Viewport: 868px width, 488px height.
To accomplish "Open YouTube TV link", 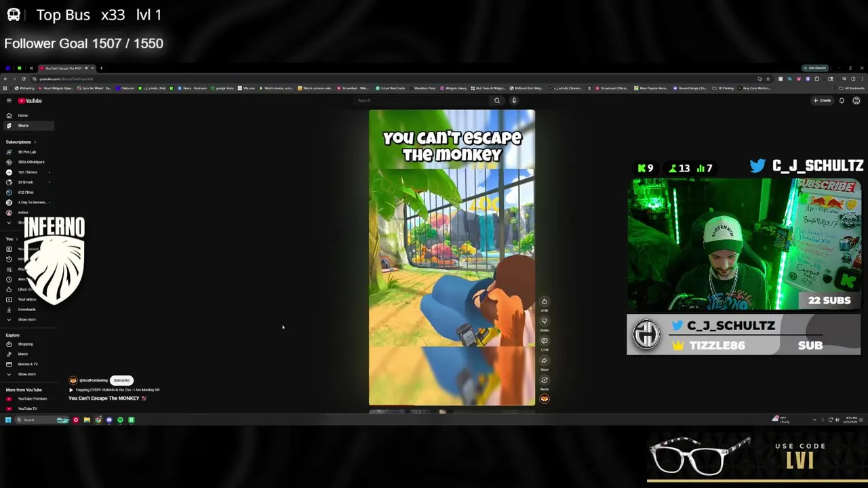I will pos(27,409).
